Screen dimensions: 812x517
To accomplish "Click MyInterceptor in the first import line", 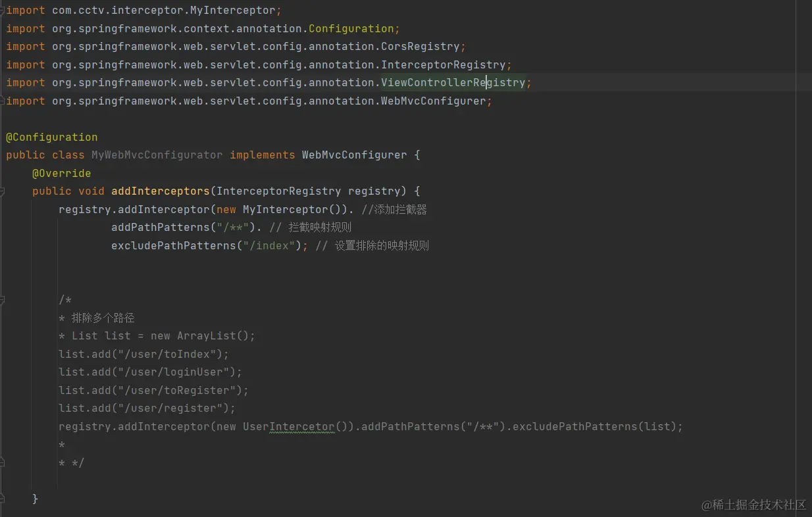I will [x=232, y=11].
